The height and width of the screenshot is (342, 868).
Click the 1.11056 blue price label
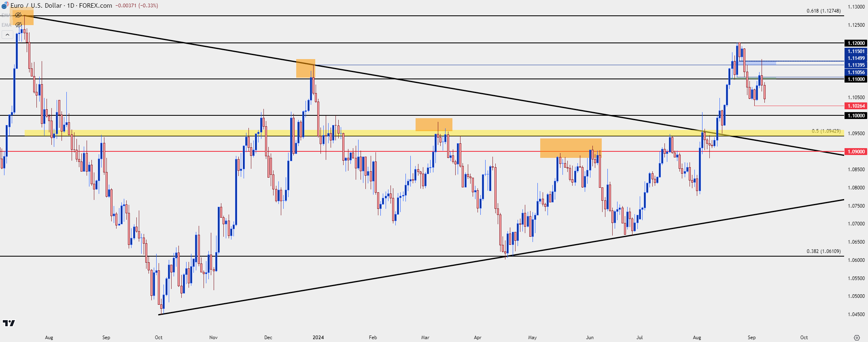click(856, 72)
